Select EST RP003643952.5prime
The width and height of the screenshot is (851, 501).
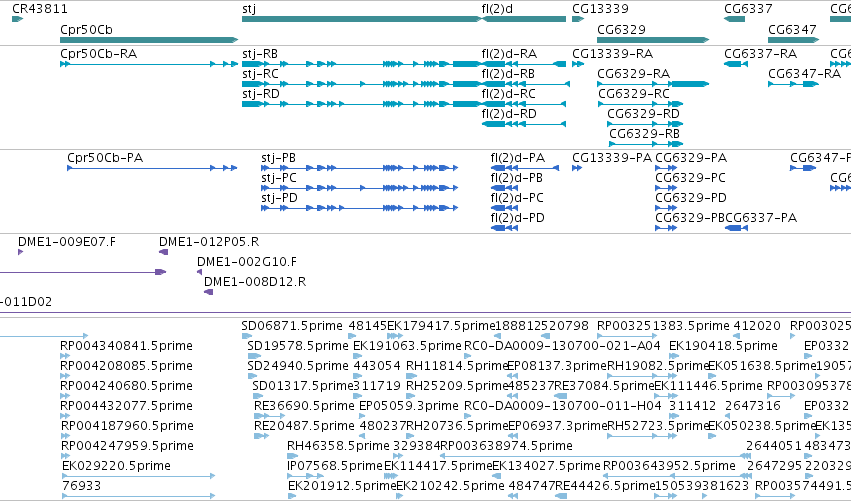pos(677,476)
